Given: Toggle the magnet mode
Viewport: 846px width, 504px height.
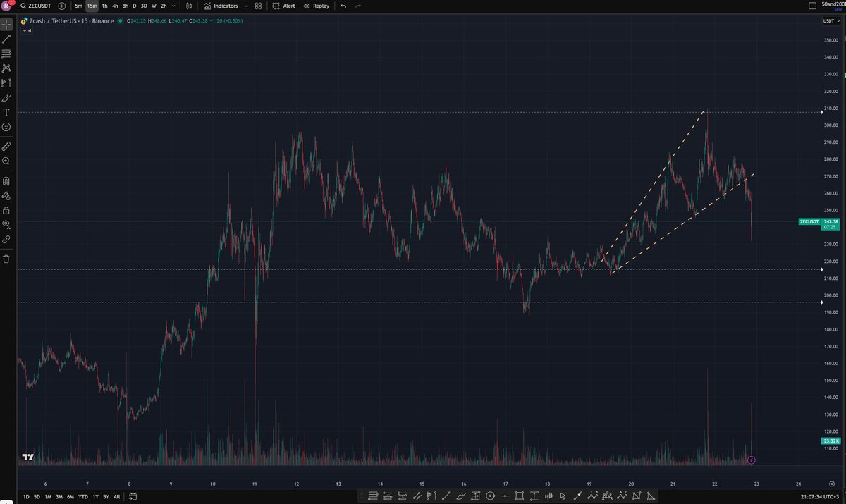Looking at the screenshot, I should [6, 180].
